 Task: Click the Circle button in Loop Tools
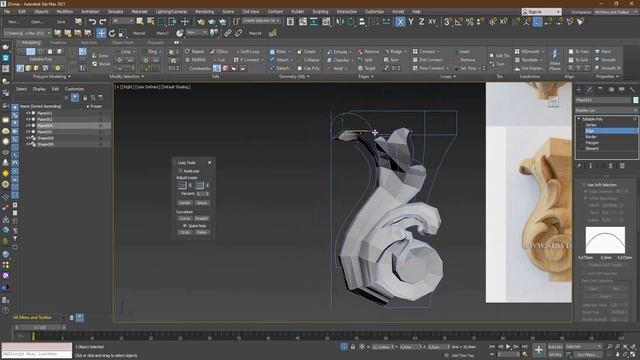[x=184, y=232]
